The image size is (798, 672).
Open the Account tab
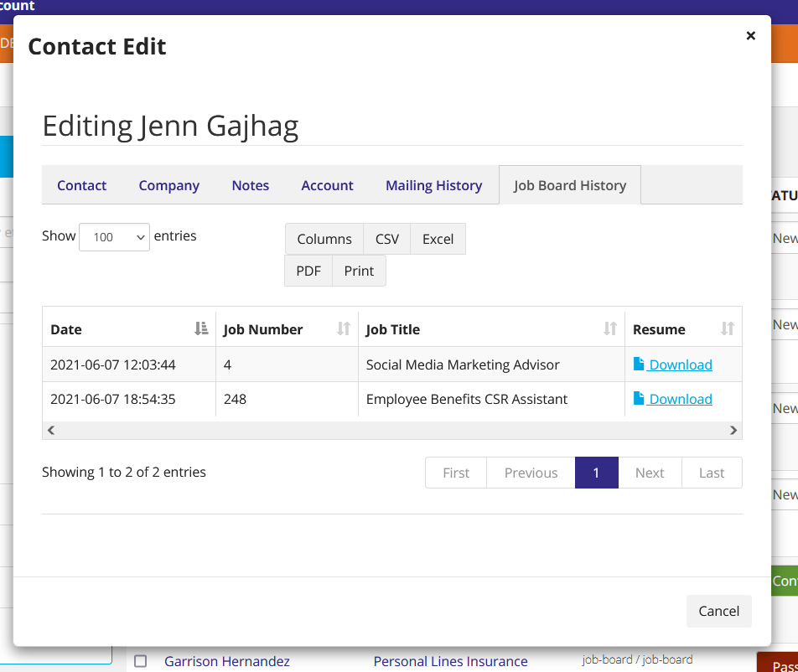327,185
